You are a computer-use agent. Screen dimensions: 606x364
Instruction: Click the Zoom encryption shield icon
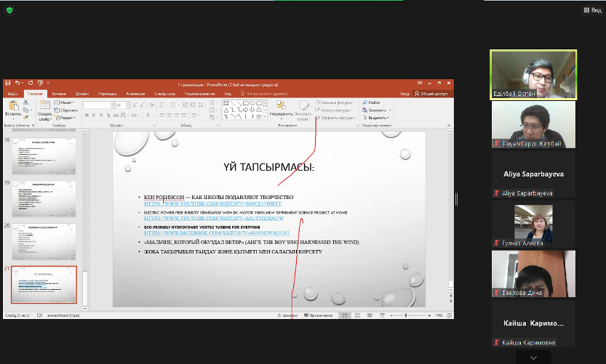[x=9, y=10]
